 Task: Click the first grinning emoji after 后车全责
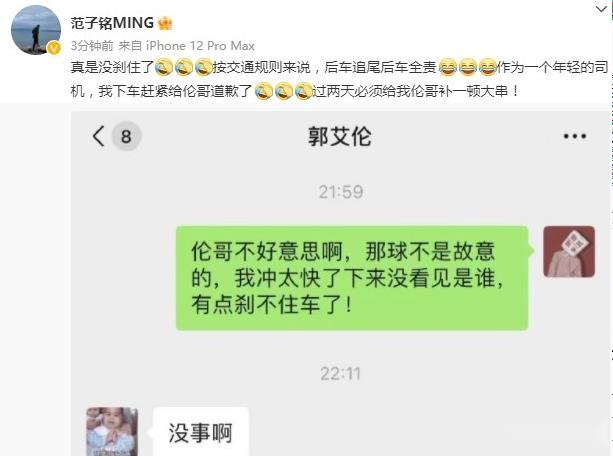[x=448, y=67]
